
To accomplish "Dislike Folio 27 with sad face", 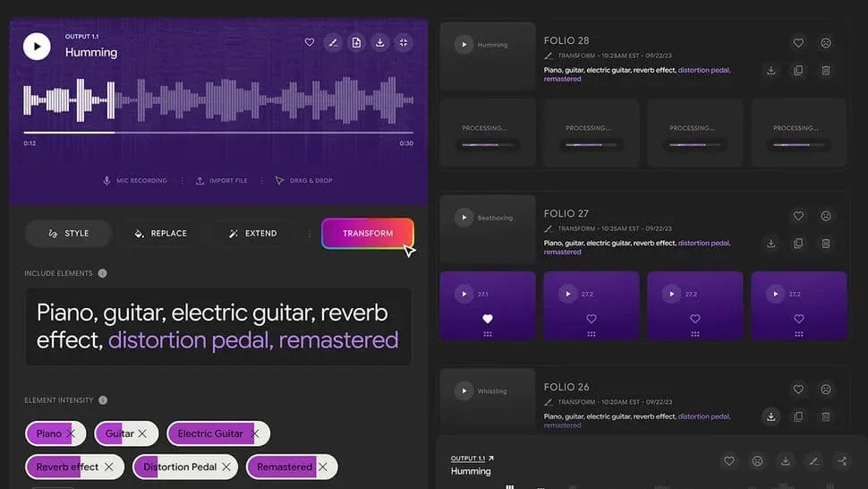I will coord(825,216).
